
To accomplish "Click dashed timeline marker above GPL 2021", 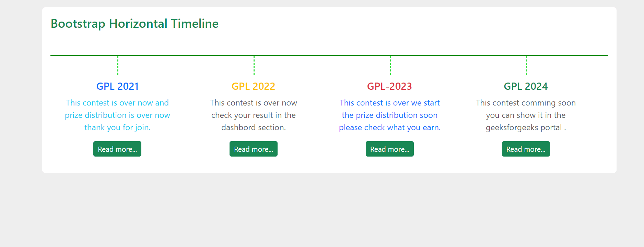I will 118,65.
